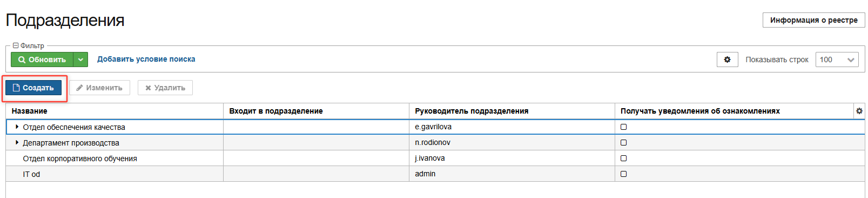
Task: Open the Информация о реестре button
Action: 813,20
